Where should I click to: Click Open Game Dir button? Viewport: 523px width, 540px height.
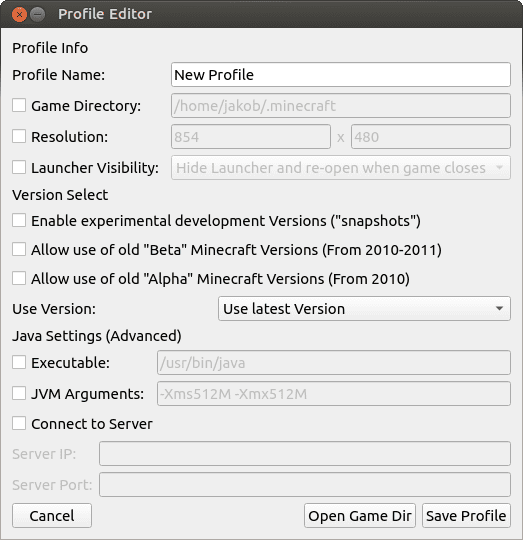point(360,516)
